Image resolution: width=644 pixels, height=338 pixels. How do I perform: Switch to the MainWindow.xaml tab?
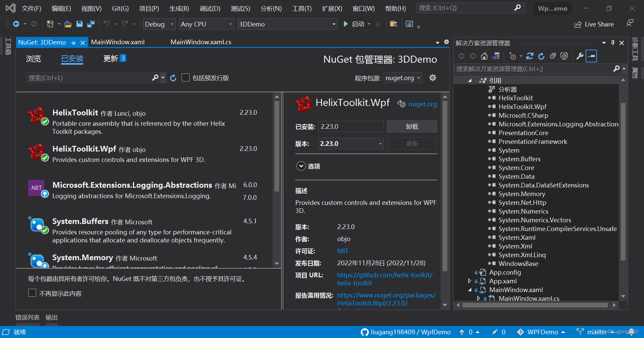(x=118, y=42)
